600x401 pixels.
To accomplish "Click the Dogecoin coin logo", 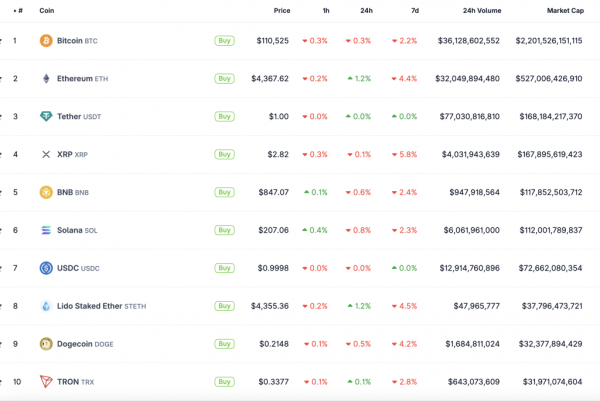I will (x=46, y=344).
